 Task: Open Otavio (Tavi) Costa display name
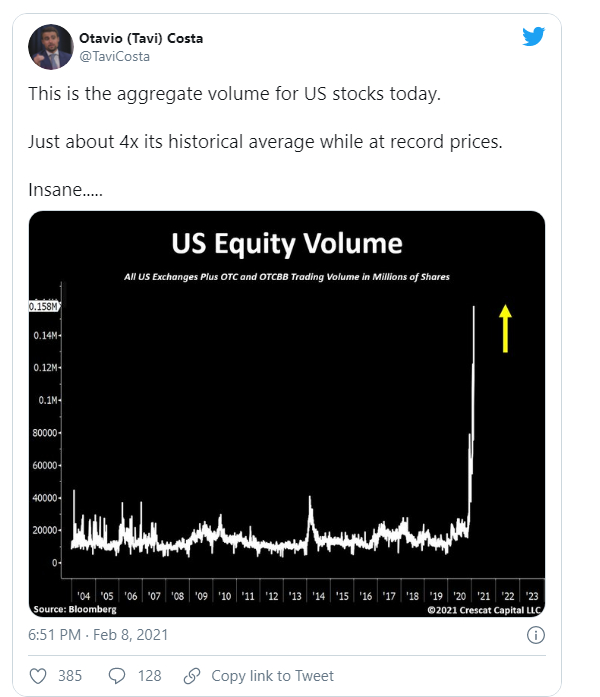coord(141,38)
